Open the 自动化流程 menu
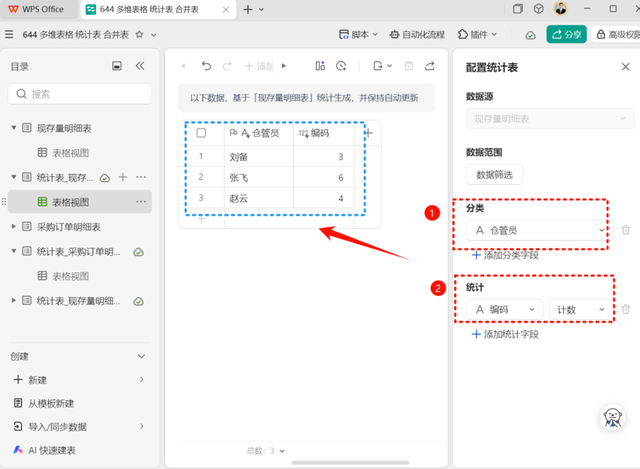This screenshot has width=640, height=469. click(417, 35)
